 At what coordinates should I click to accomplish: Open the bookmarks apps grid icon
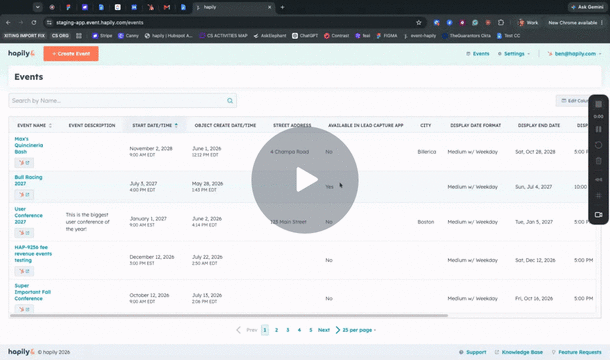tap(79, 35)
